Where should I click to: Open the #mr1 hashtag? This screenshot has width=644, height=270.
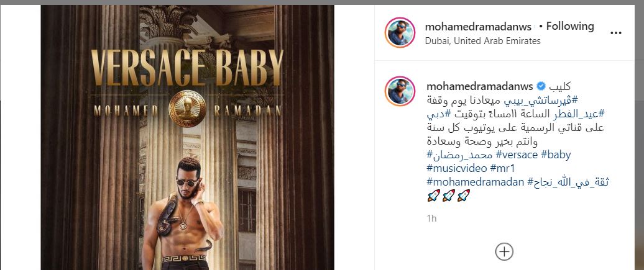point(503,168)
